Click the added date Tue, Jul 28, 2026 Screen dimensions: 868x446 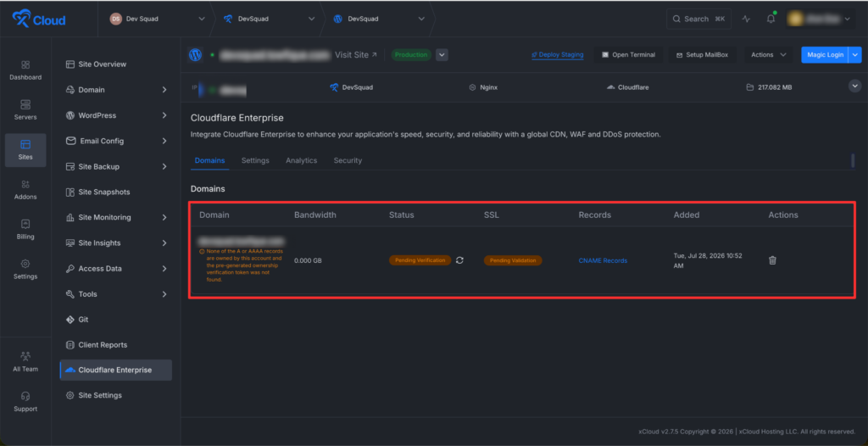(x=708, y=260)
